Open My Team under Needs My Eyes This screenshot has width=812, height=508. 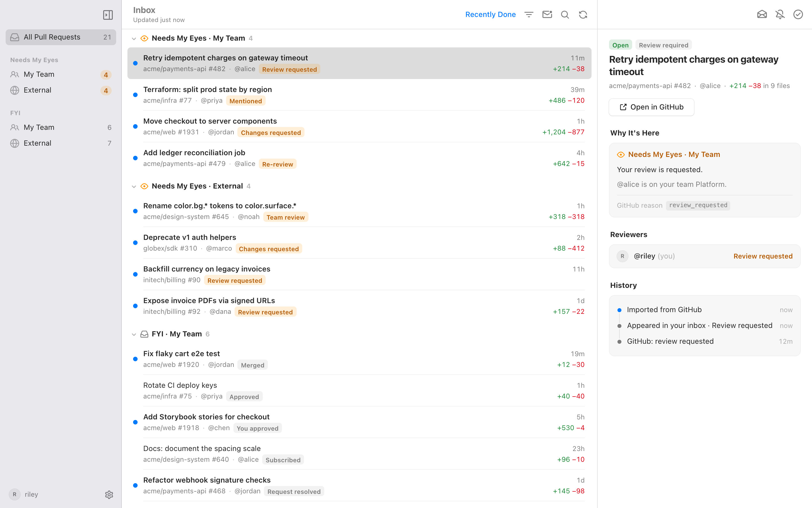click(61, 74)
